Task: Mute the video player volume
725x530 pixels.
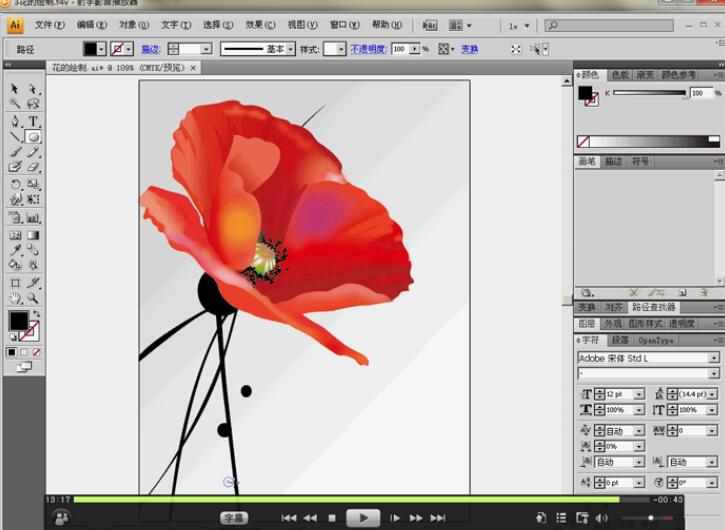Action: pyautogui.click(x=602, y=518)
